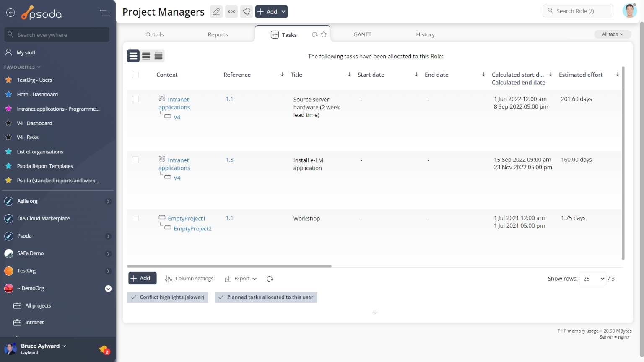Click the back arrow icon beside Psoda logo

pyautogui.click(x=10, y=13)
